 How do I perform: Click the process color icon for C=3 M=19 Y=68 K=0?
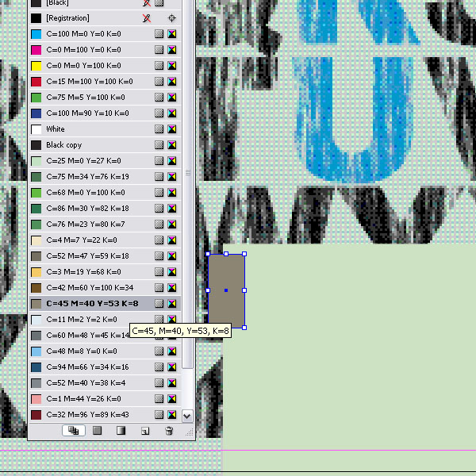pyautogui.click(x=159, y=271)
